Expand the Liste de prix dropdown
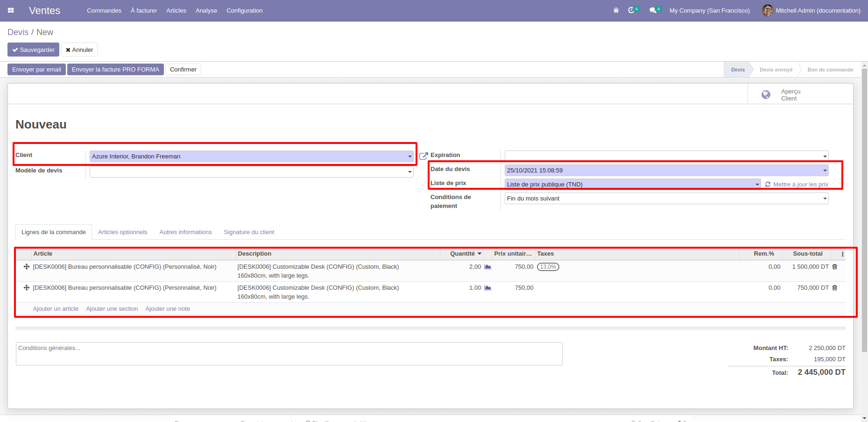This screenshot has height=422, width=868. pyautogui.click(x=757, y=185)
